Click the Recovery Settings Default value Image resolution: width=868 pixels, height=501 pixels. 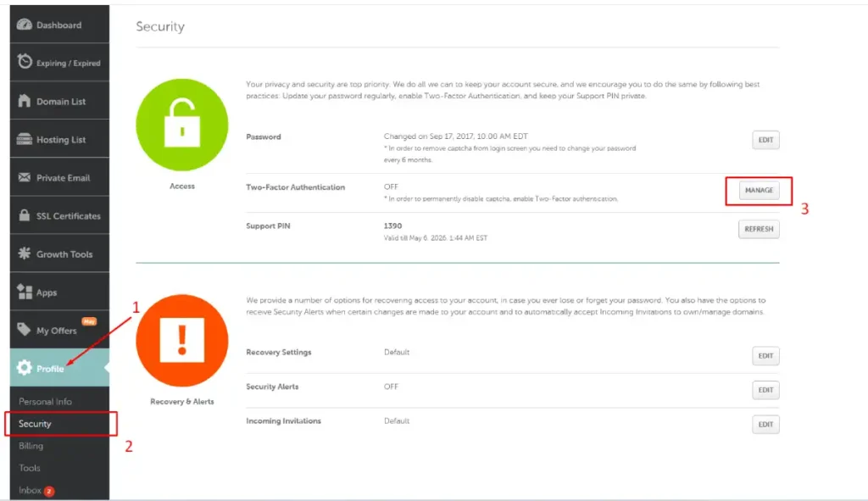pos(397,352)
